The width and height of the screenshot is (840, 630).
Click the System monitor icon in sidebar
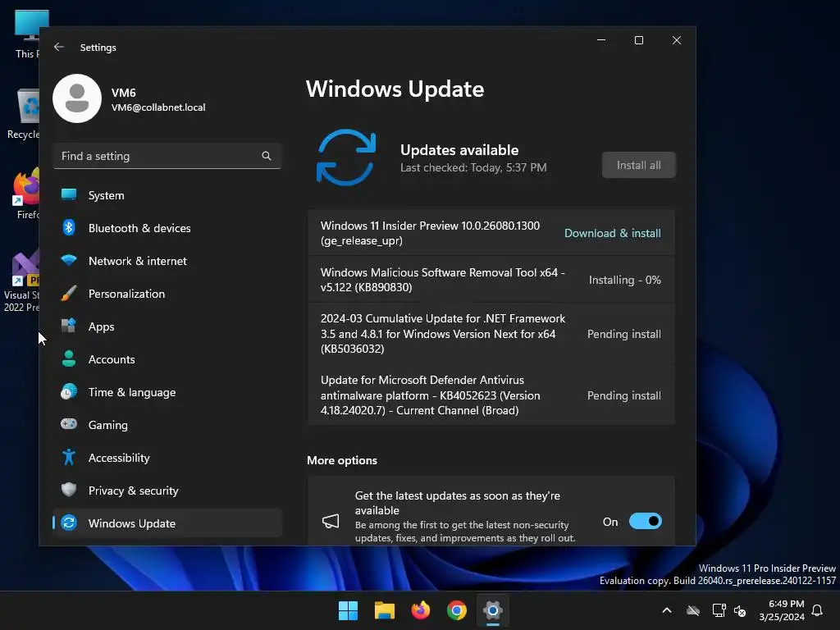point(69,195)
